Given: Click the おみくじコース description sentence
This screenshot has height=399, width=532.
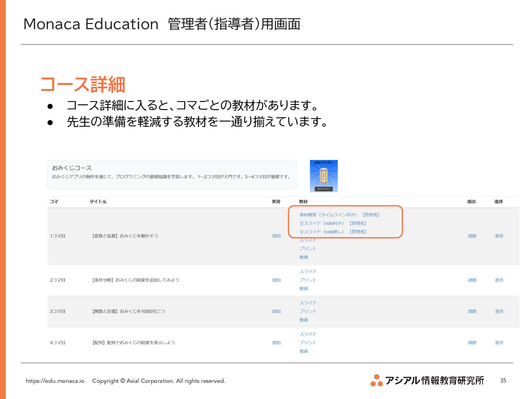Looking at the screenshot, I should click(x=171, y=177).
